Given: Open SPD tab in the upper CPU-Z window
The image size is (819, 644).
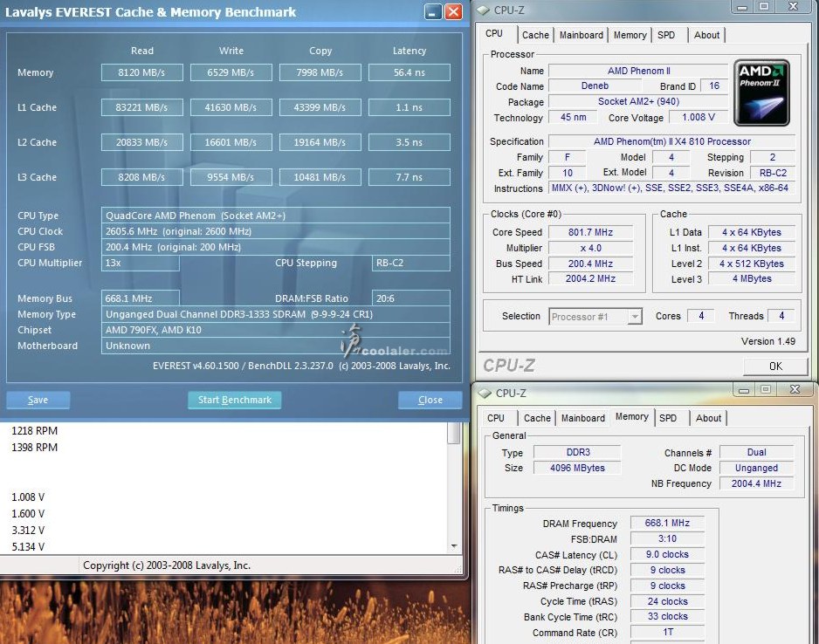Looking at the screenshot, I should tap(666, 35).
